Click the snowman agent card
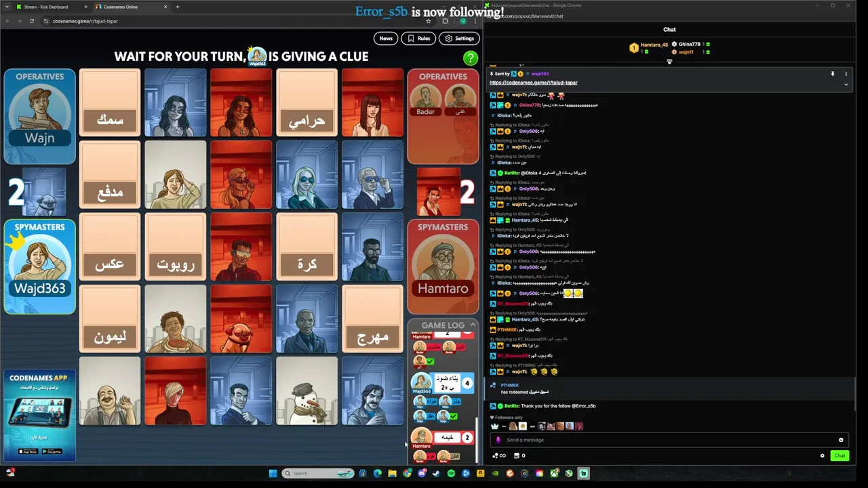The width and height of the screenshot is (868, 488). pos(307,391)
